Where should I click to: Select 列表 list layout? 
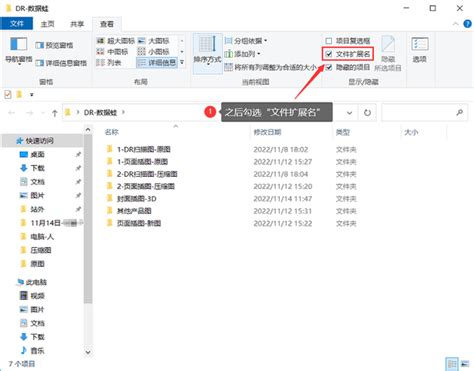(x=109, y=62)
